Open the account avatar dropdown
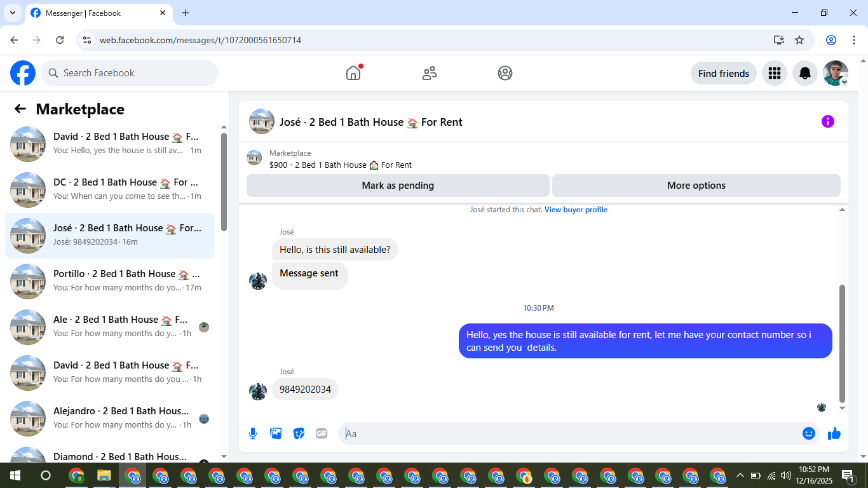The height and width of the screenshot is (488, 868). 836,73
